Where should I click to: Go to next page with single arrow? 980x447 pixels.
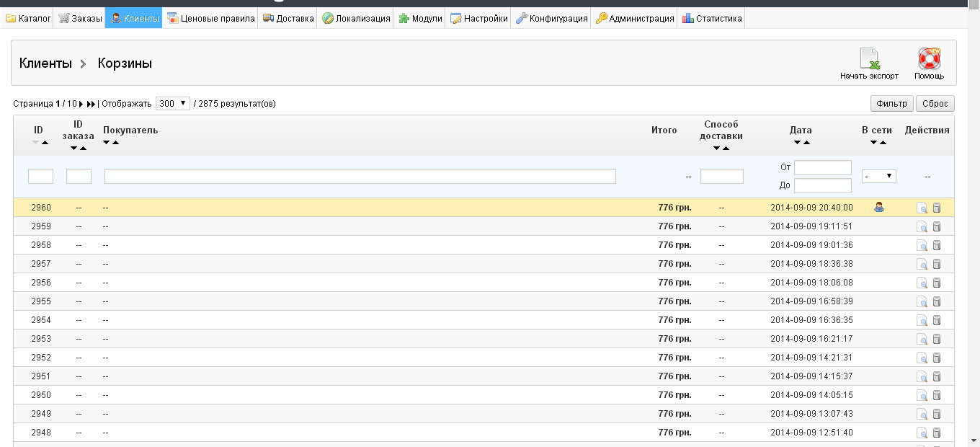pyautogui.click(x=81, y=104)
